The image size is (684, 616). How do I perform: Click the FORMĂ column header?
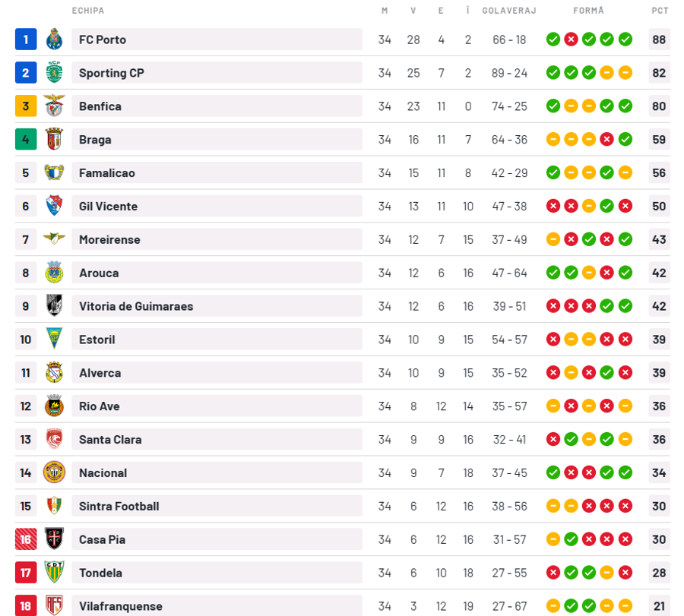[x=588, y=10]
